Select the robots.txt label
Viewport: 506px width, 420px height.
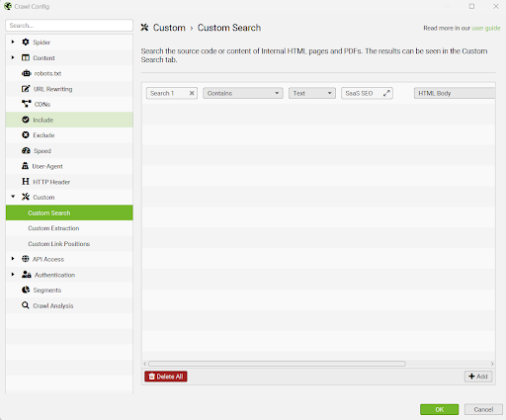pyautogui.click(x=47, y=73)
